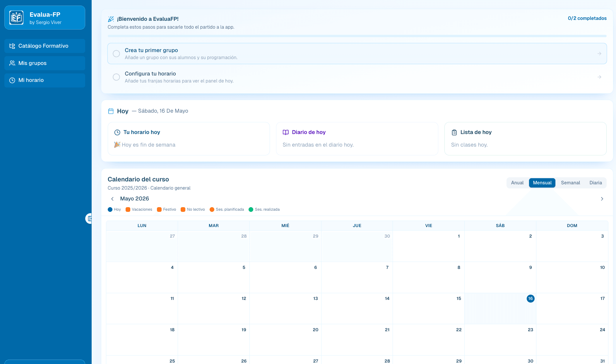This screenshot has width=616, height=364.
Task: Mark the Crea tu primer grupo step circle
Action: pos(116,54)
